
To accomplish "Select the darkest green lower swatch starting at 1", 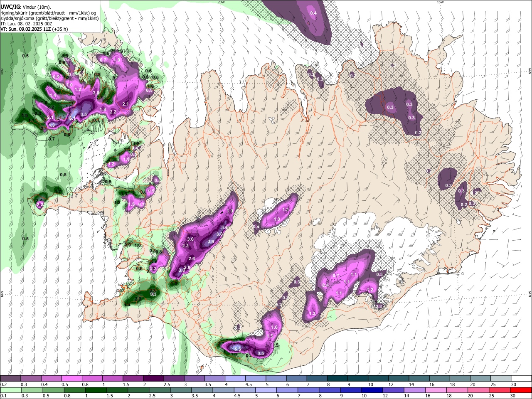I will (x=96, y=390).
